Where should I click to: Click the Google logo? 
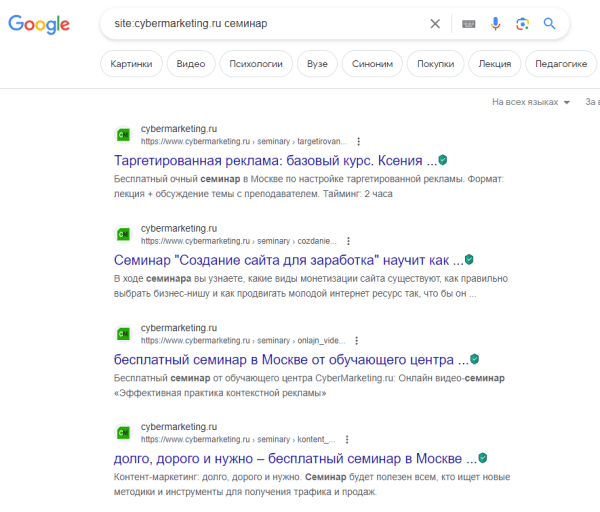(x=40, y=25)
